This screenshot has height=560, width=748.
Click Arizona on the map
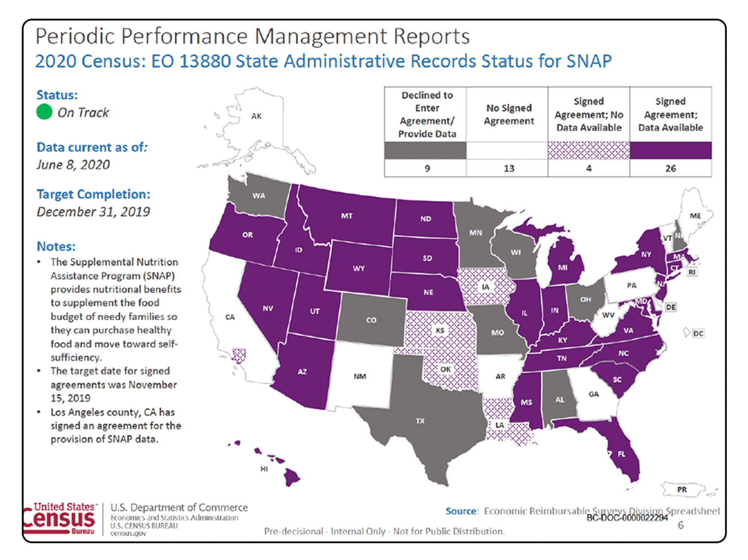point(302,371)
